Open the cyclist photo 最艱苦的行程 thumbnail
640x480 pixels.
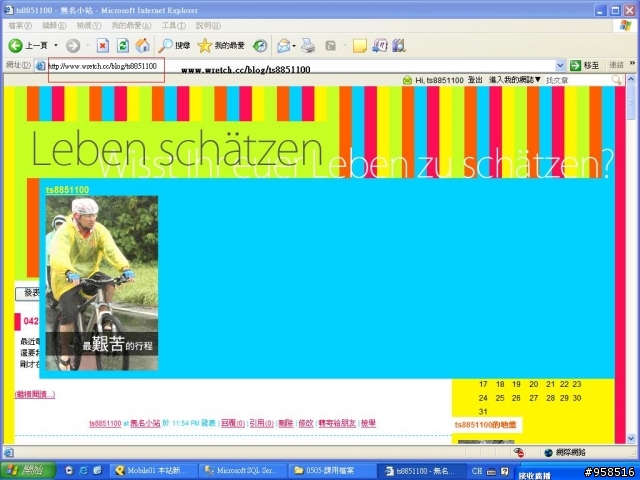(x=102, y=283)
